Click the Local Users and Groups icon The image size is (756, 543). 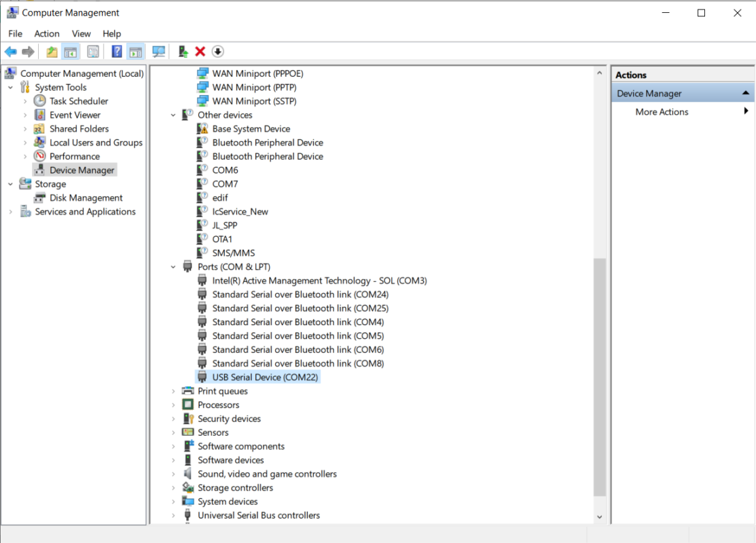39,143
